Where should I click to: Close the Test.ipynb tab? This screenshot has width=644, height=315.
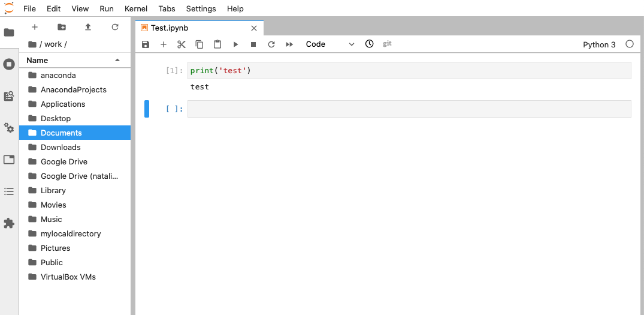[254, 28]
